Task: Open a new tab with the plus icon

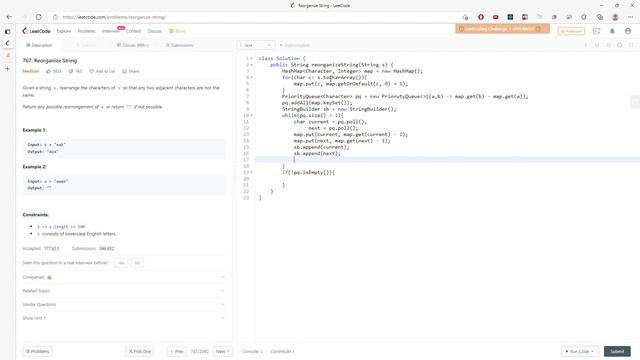Action: tap(7, 69)
